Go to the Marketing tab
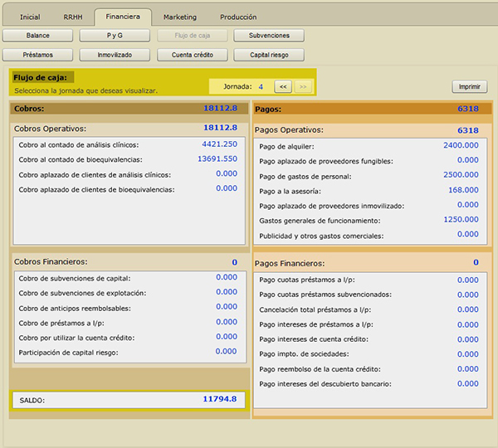This screenshot has width=498, height=448. (x=180, y=17)
